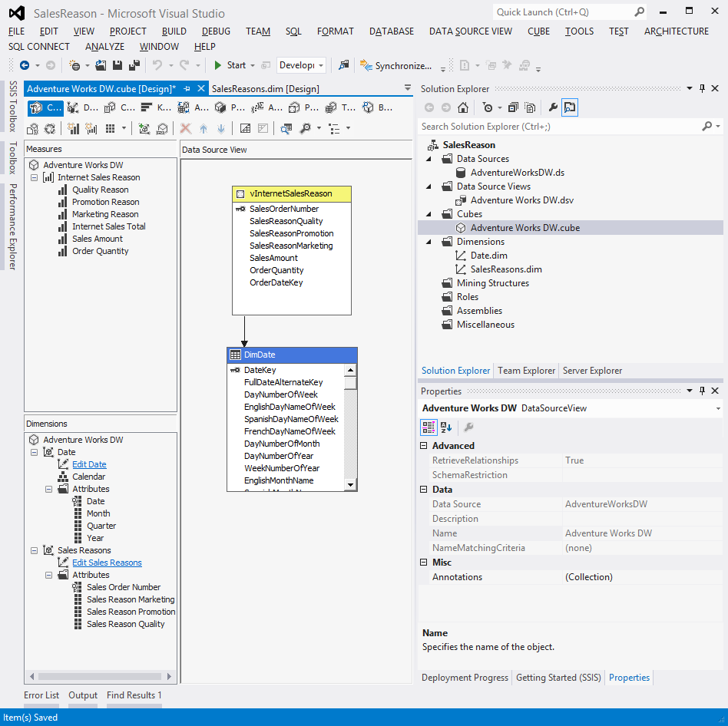Image resolution: width=728 pixels, height=726 pixels.
Task: Open the Properties object selector dropdown
Action: click(718, 409)
